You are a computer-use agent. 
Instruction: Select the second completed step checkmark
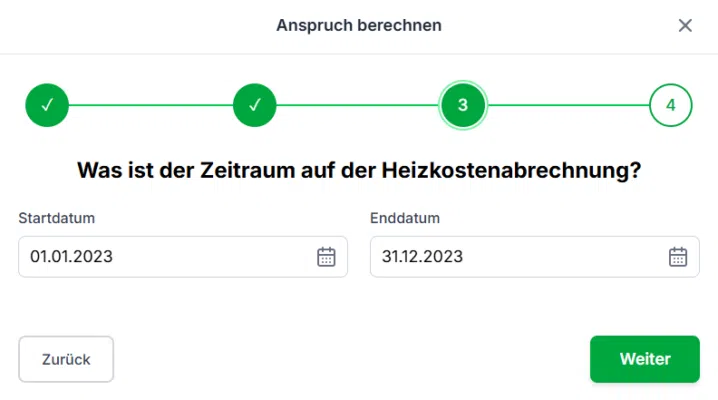255,105
